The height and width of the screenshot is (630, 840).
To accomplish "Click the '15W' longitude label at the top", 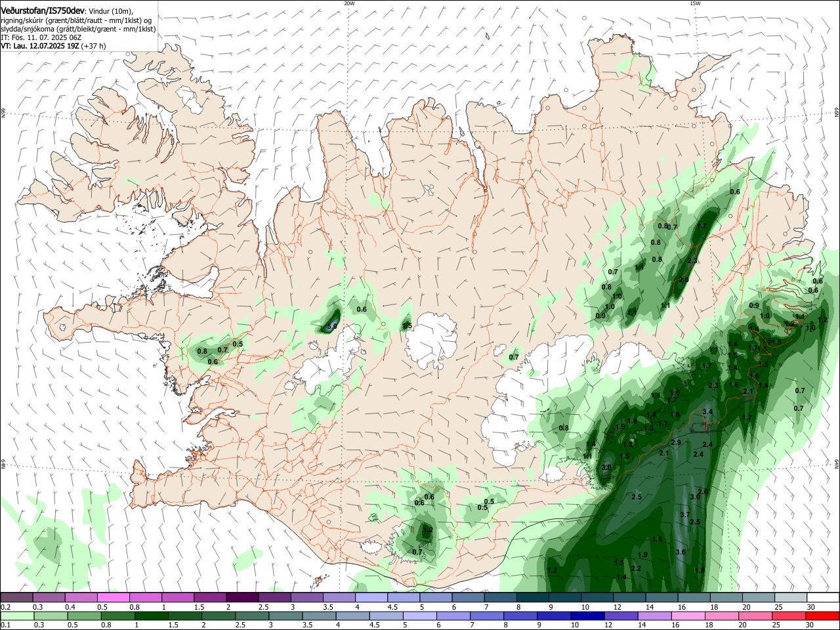I will (695, 3).
